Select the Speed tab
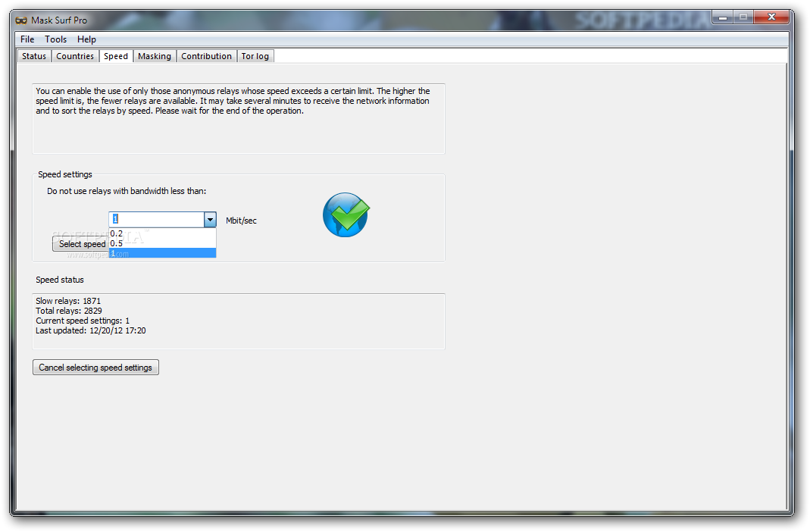The width and height of the screenshot is (810, 532). click(116, 56)
